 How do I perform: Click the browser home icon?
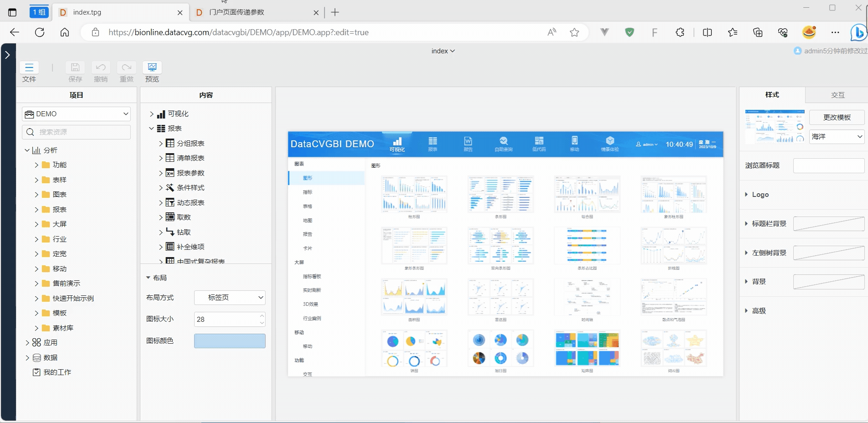tap(65, 32)
